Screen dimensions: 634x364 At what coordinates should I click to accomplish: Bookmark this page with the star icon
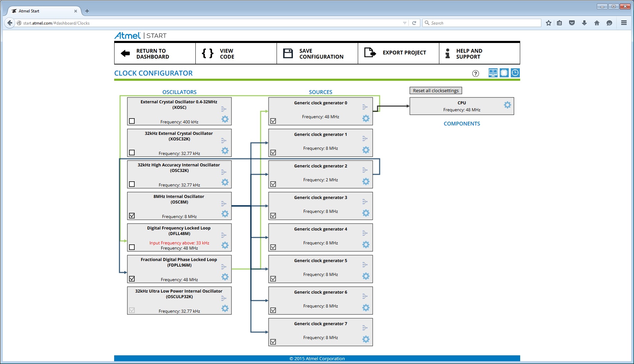tap(549, 23)
